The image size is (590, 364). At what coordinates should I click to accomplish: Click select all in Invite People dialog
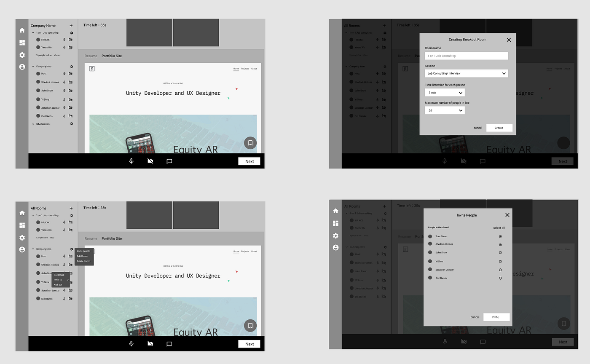(499, 228)
